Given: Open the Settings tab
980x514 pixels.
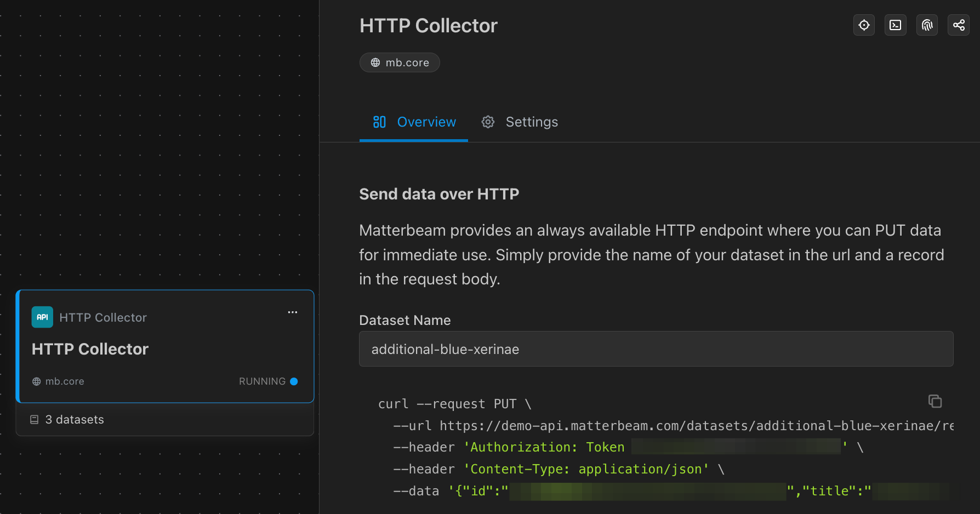Looking at the screenshot, I should 520,122.
